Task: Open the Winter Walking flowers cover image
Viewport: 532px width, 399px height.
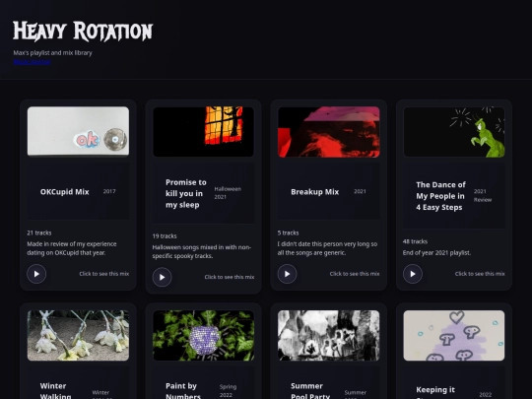Action: click(78, 335)
